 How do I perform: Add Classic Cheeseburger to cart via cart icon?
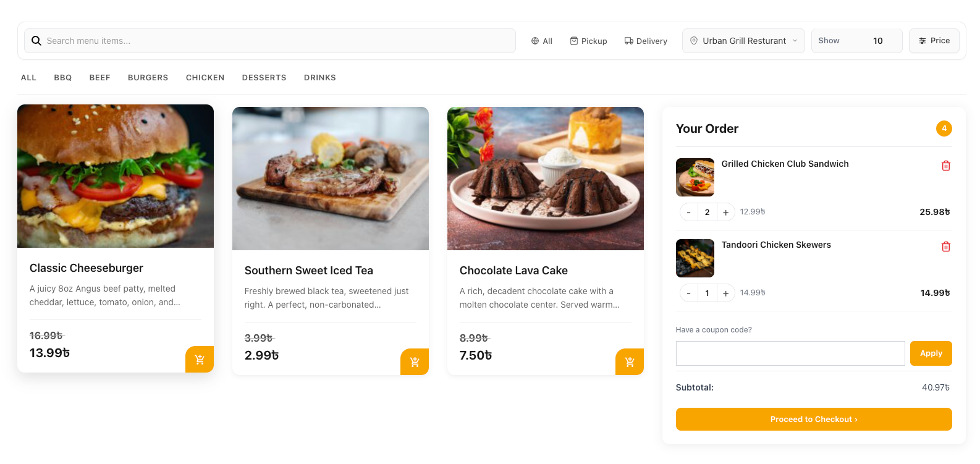click(199, 361)
